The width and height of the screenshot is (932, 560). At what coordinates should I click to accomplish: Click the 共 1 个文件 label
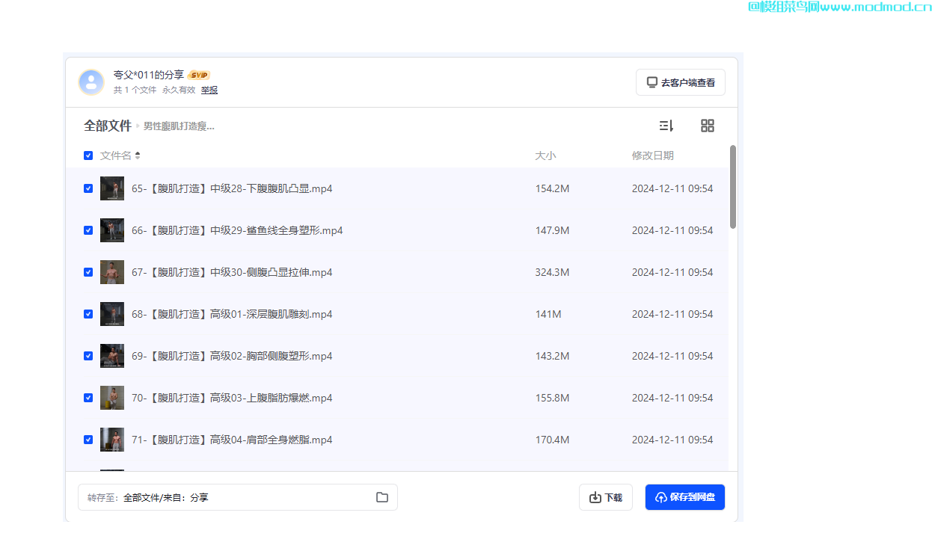click(135, 90)
